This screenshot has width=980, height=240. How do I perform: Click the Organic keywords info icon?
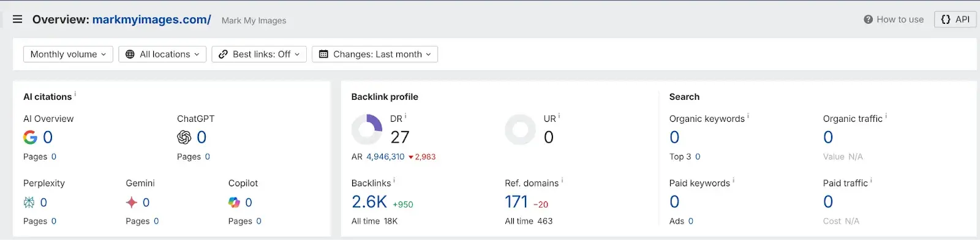tap(748, 116)
